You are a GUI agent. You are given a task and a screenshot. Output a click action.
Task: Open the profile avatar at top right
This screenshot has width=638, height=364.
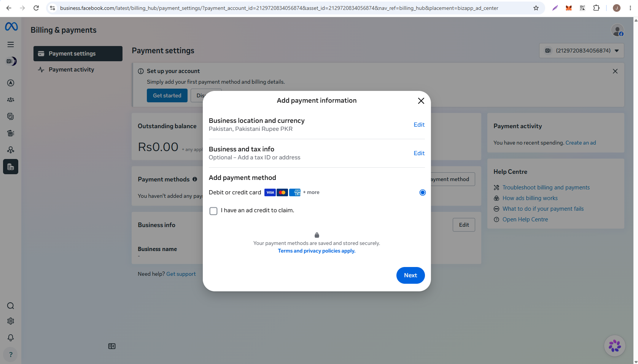(617, 30)
